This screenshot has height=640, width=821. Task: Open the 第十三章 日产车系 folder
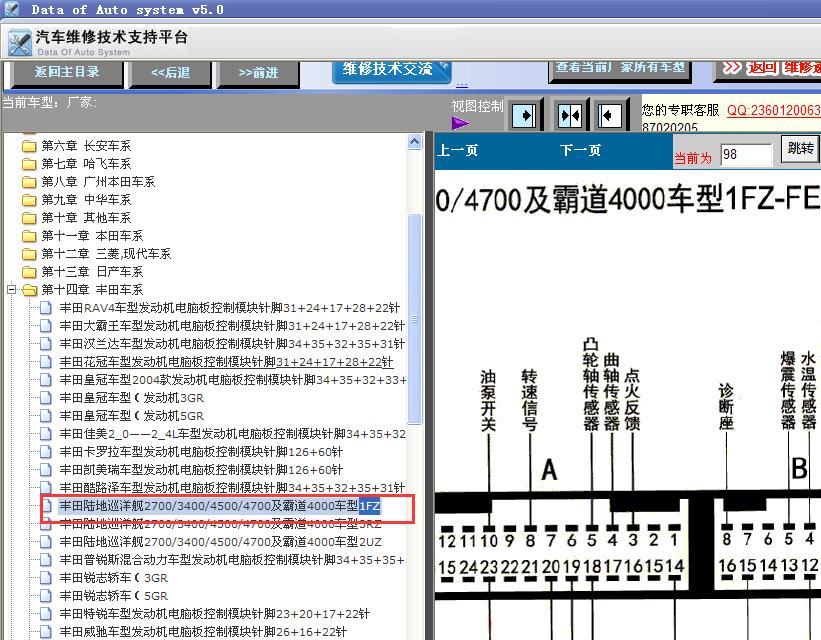[92, 271]
